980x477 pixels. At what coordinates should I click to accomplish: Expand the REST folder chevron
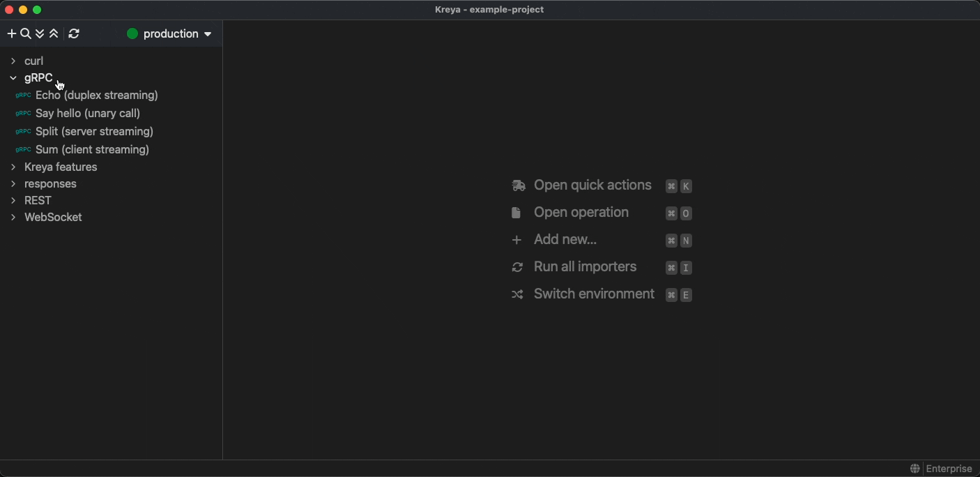[x=13, y=201]
